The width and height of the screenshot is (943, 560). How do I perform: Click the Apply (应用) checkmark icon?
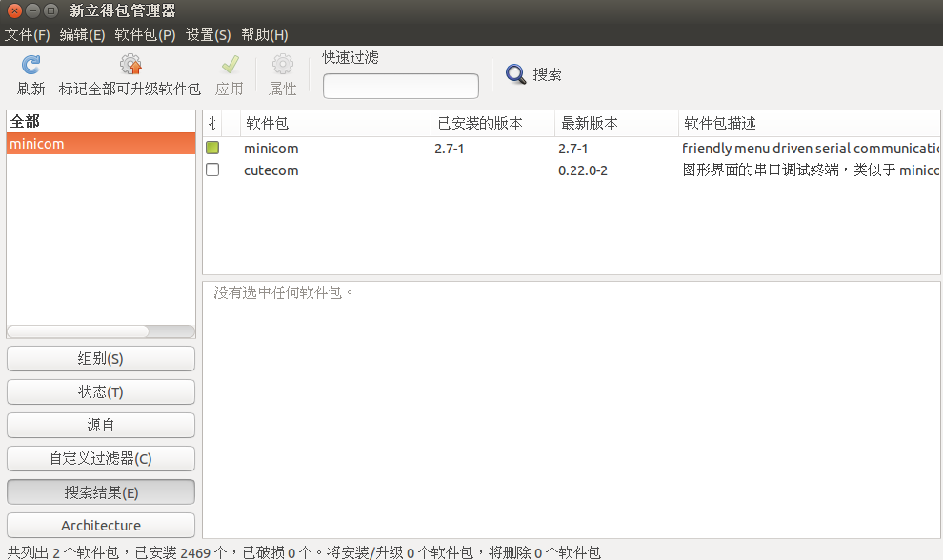[230, 65]
